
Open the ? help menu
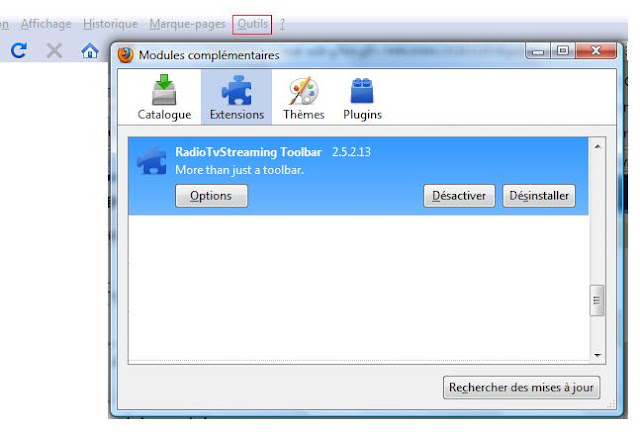[282, 24]
